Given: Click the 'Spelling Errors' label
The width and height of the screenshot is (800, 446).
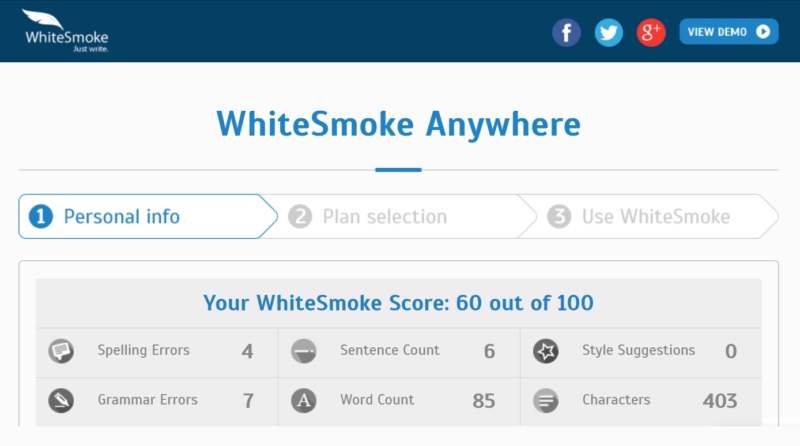Looking at the screenshot, I should (143, 350).
